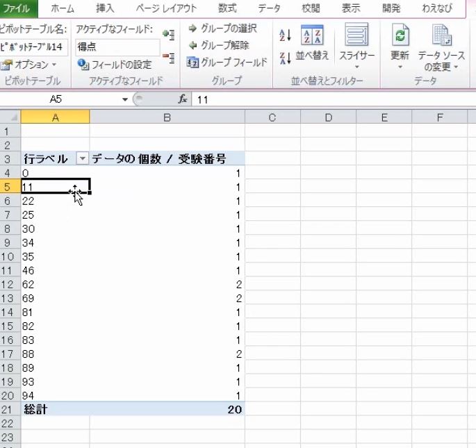Select column B header
Image resolution: width=476 pixels, height=448 pixels.
(x=167, y=117)
